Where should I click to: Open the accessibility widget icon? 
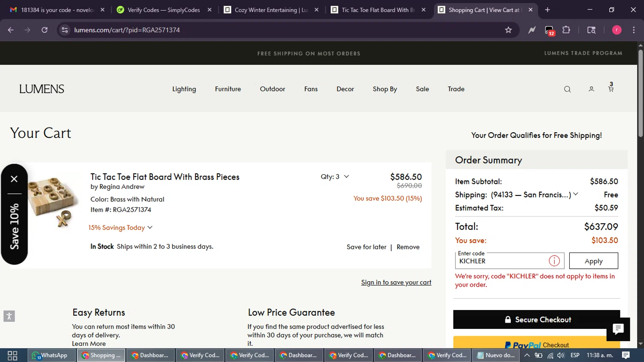pyautogui.click(x=9, y=316)
